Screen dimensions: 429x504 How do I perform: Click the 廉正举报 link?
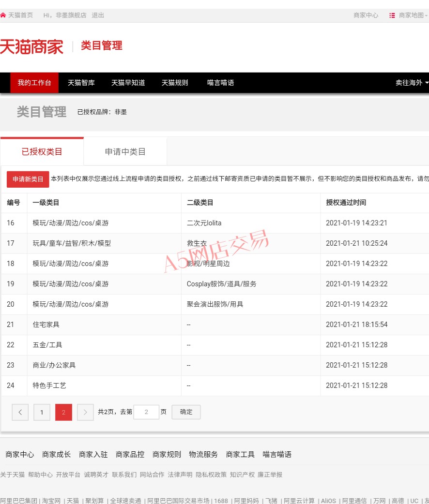click(270, 475)
